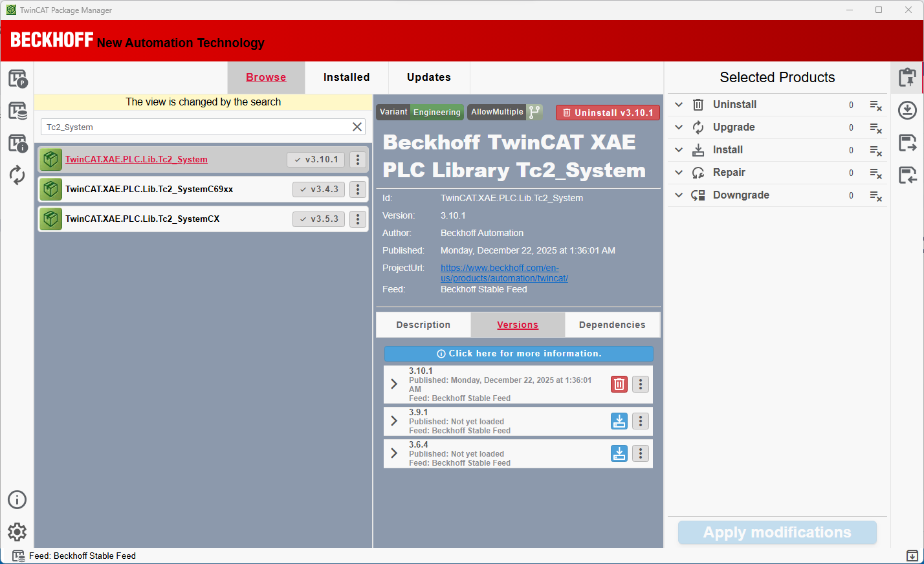Select TwinCAT.XAE.PLC.Lib.Tc2_SystemCX package
The height and width of the screenshot is (564, 924).
coord(142,219)
